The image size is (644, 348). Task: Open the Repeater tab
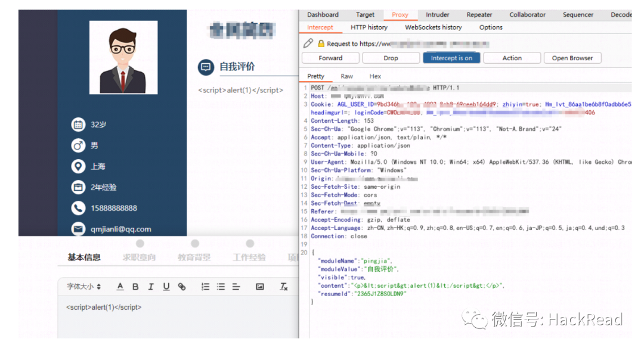click(479, 15)
